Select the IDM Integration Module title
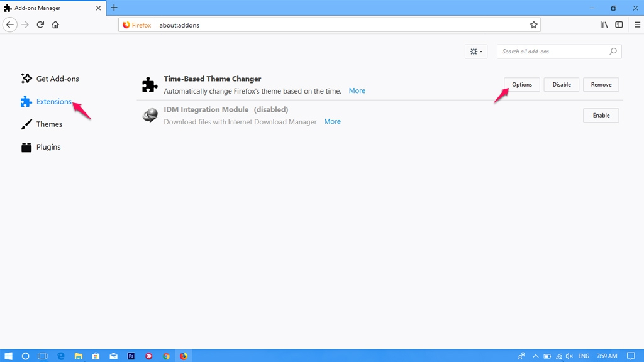Viewport: 644px width, 362px height. pos(206,109)
